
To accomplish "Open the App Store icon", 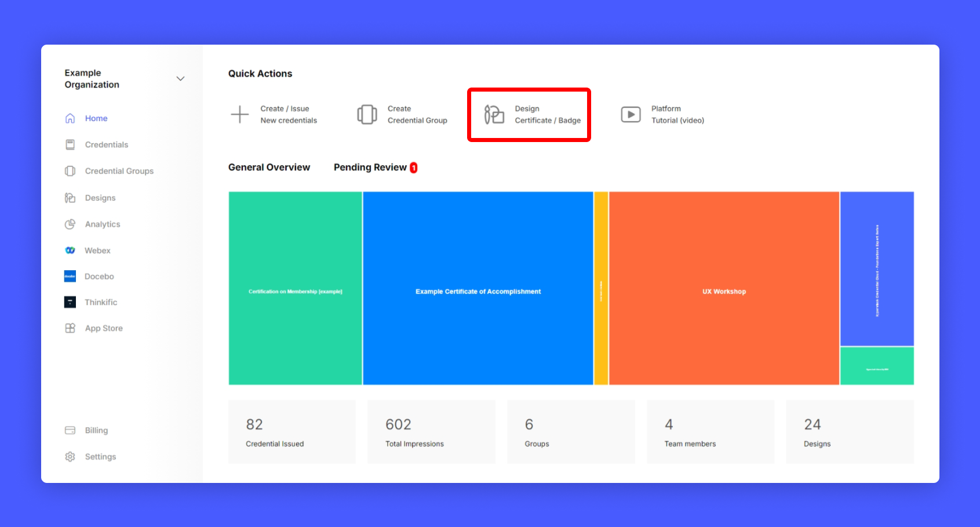I will [70, 328].
